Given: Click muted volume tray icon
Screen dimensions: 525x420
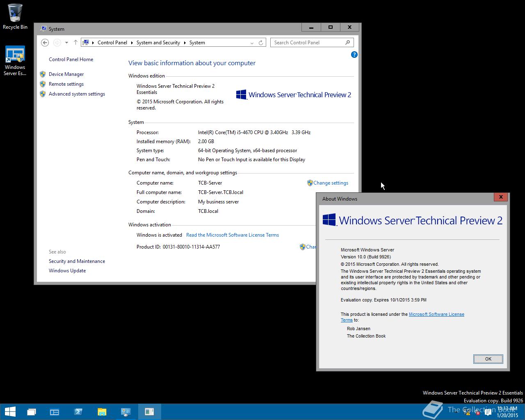Looking at the screenshot, I should click(477, 412).
